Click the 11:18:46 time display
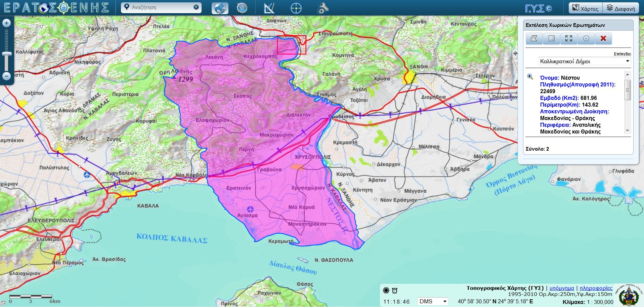The width and height of the screenshot is (644, 307). tap(396, 302)
